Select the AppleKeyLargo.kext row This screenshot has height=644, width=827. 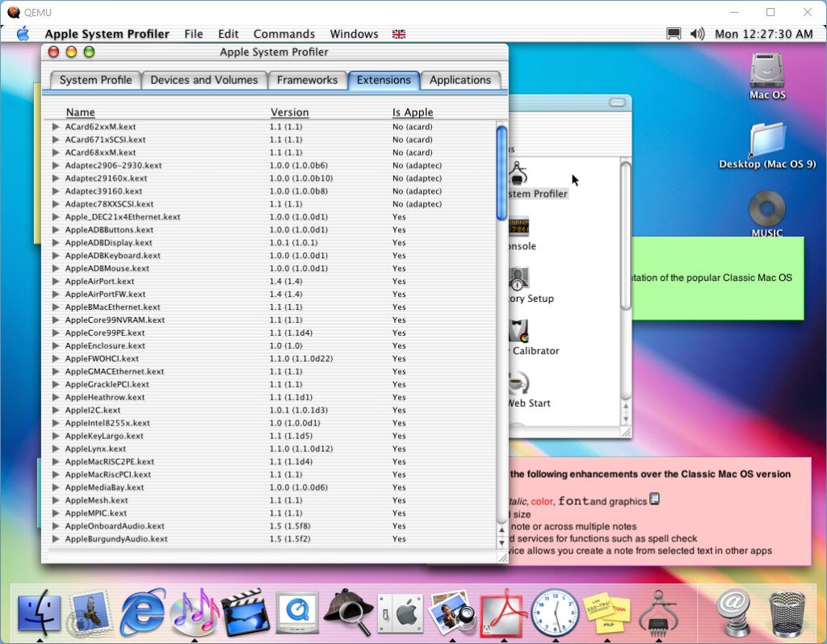(104, 436)
